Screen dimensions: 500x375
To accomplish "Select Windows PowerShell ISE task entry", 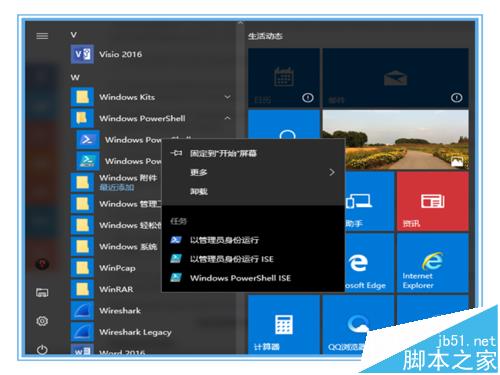I will coord(253,278).
